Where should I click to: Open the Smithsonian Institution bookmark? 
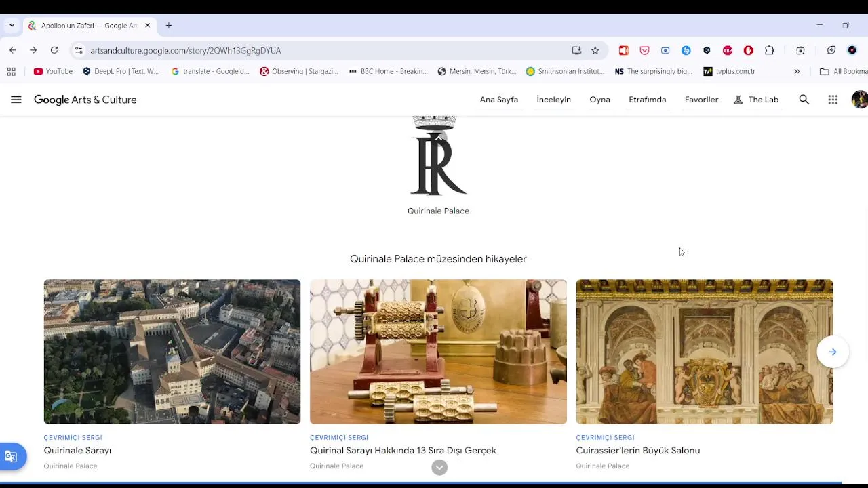pyautogui.click(x=565, y=71)
